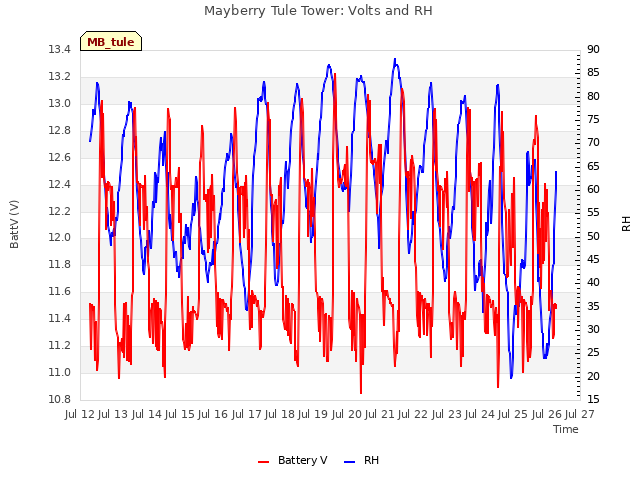Click the 10.8 left axis tick
This screenshot has width=640, height=480.
[x=60, y=399]
